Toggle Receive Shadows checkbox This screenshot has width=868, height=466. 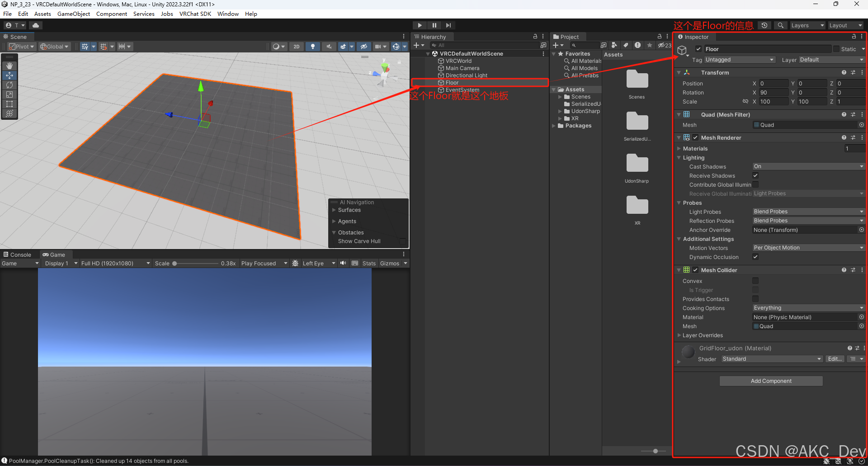click(755, 175)
